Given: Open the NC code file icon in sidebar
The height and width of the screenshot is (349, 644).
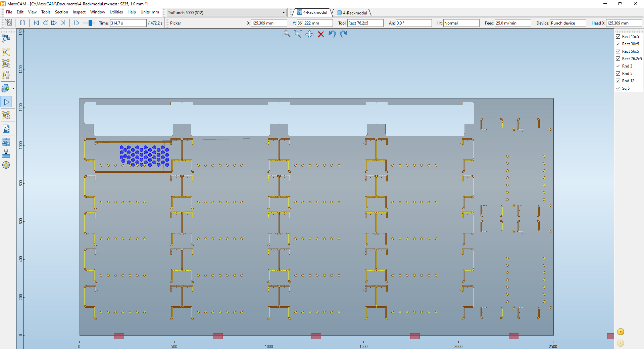Looking at the screenshot, I should (6, 129).
